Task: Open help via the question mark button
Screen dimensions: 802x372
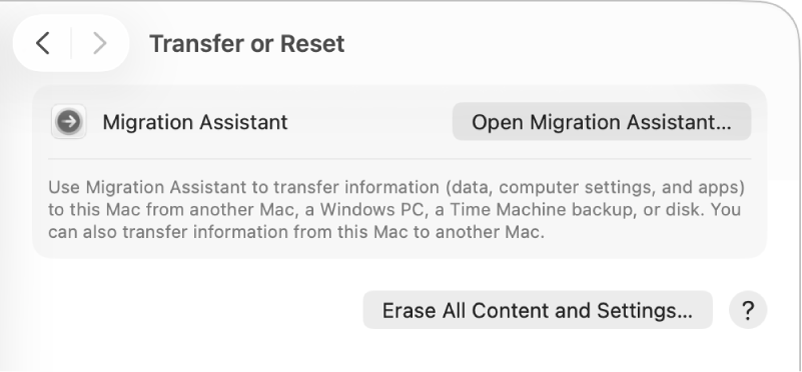Action: pyautogui.click(x=748, y=310)
